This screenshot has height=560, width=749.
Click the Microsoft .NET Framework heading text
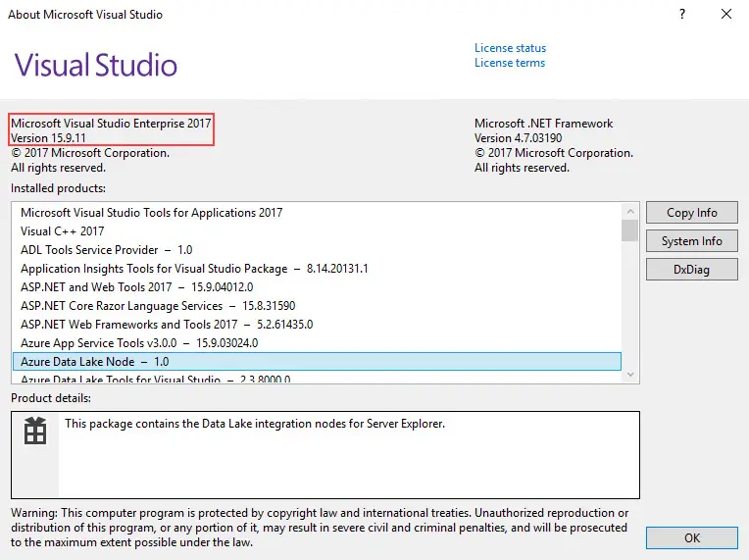pos(543,124)
